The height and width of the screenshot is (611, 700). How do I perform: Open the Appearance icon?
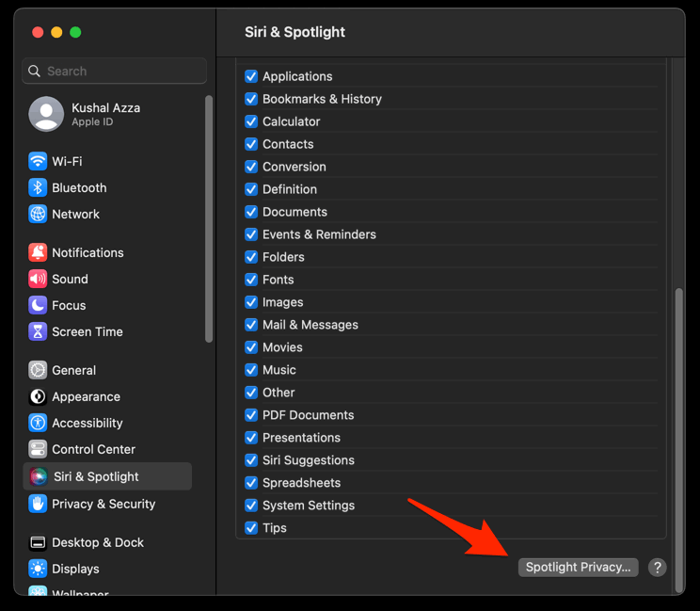tap(38, 396)
